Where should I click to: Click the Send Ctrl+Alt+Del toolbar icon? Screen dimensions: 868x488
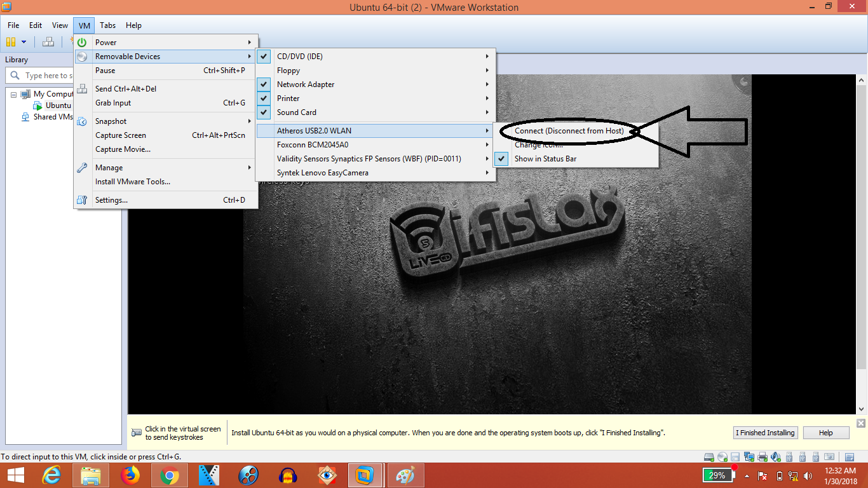coord(48,42)
